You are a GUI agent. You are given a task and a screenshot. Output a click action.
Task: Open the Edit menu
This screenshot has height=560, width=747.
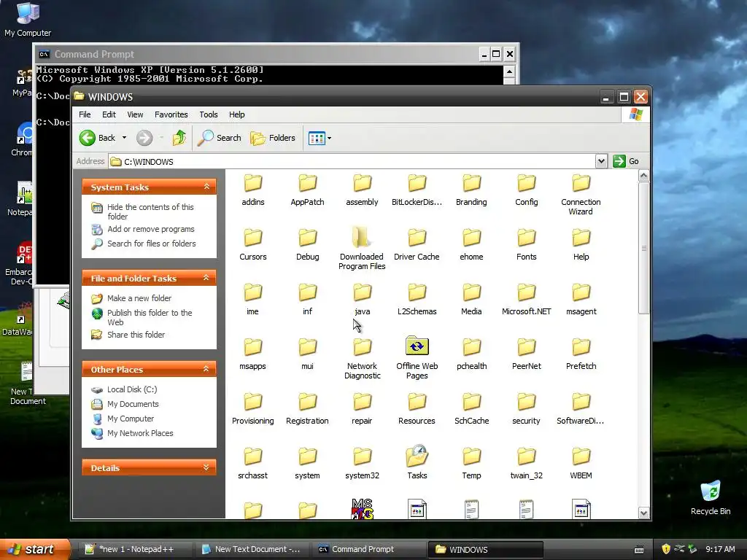tap(109, 114)
